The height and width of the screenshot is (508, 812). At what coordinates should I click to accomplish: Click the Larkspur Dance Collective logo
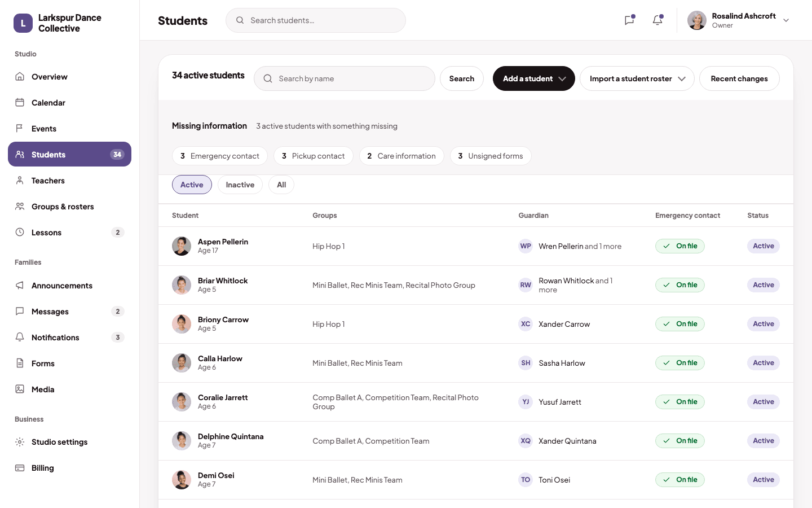(23, 23)
